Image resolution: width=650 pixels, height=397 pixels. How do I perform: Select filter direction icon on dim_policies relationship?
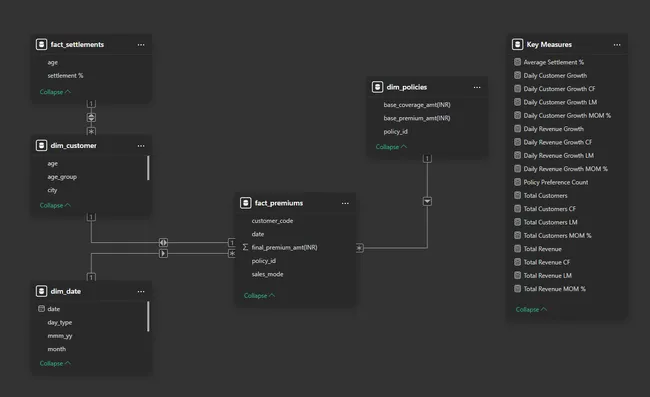click(x=427, y=201)
